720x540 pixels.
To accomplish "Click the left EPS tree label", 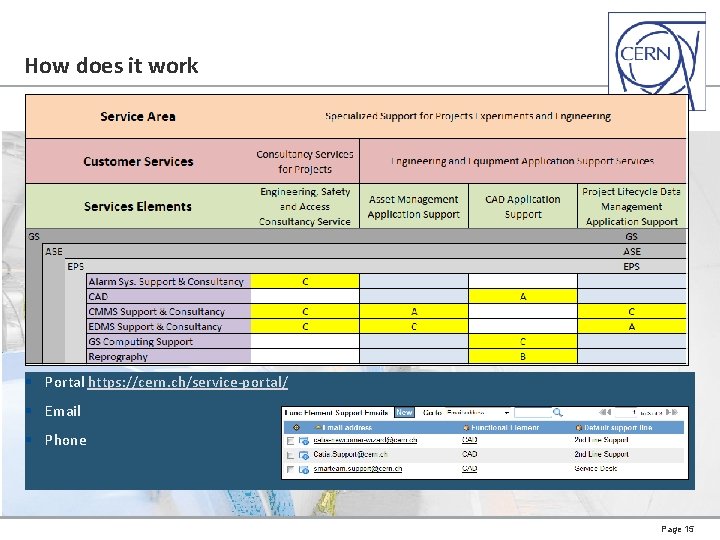I will [76, 266].
